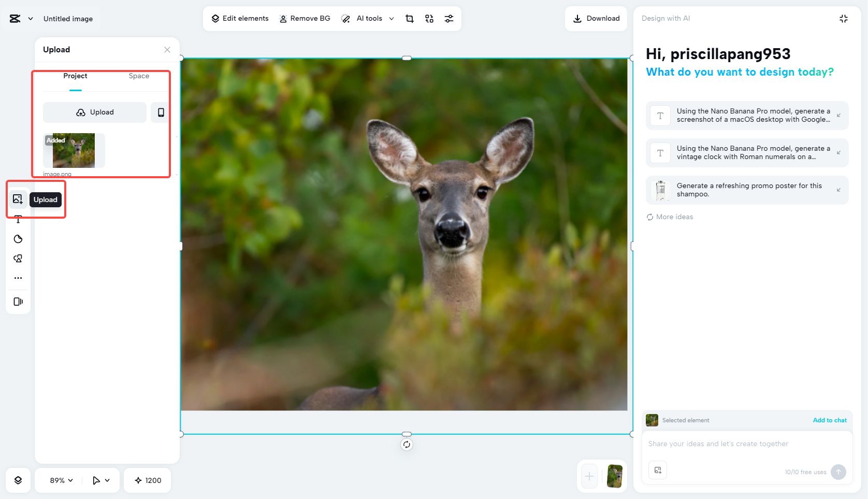The height and width of the screenshot is (499, 868).
Task: Switch to the Space tab in Upload panel
Action: (x=138, y=76)
